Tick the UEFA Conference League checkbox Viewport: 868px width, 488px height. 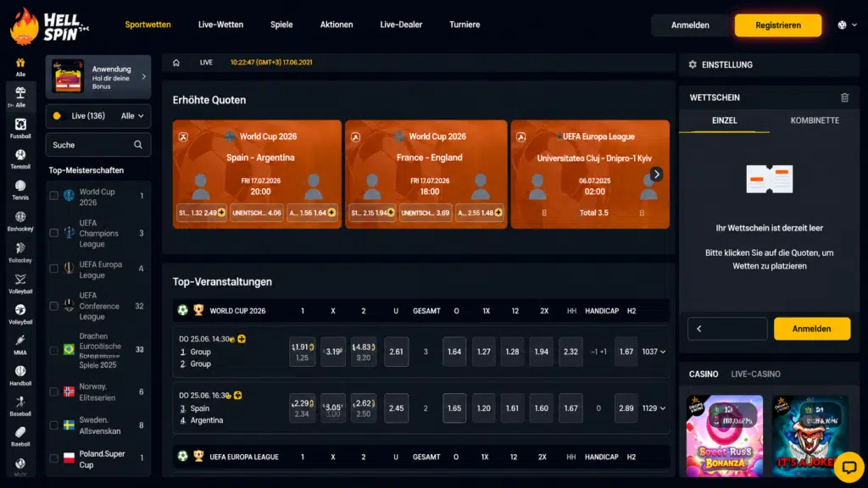click(53, 306)
